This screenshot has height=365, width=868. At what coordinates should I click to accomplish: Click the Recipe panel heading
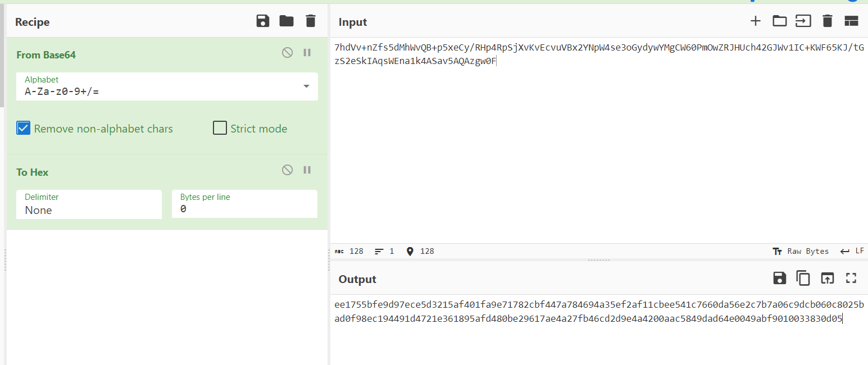coord(32,22)
